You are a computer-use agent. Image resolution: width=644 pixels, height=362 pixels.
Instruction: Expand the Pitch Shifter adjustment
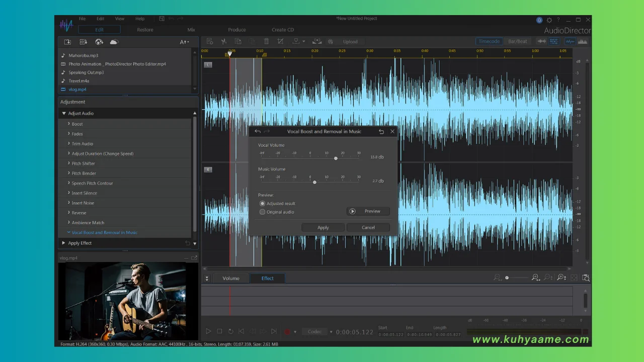68,163
